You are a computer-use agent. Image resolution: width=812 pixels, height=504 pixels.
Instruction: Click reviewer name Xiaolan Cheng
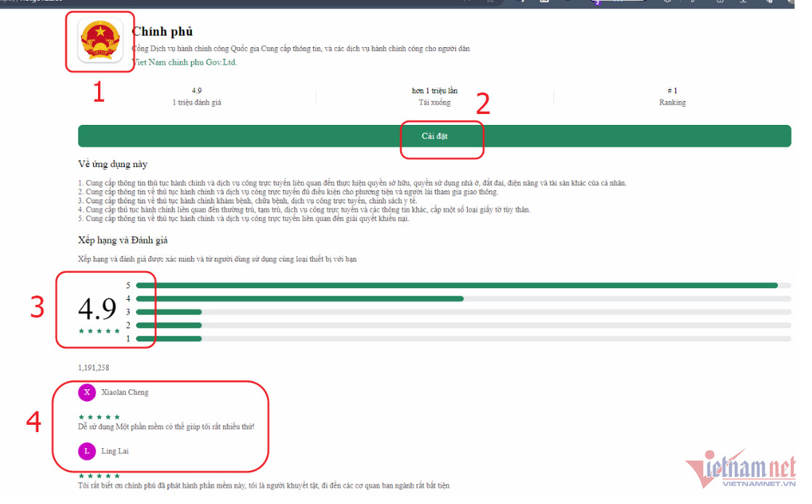click(x=125, y=392)
